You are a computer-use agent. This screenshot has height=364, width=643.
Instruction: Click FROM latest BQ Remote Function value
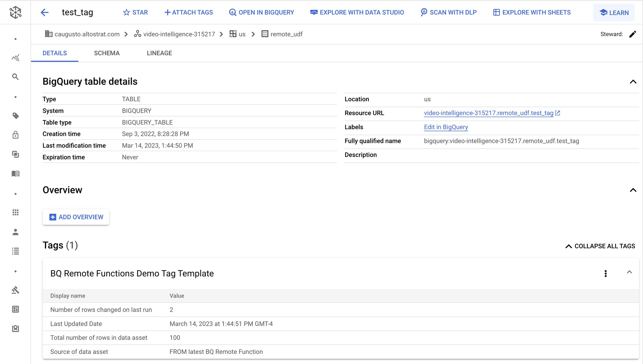pos(216,352)
